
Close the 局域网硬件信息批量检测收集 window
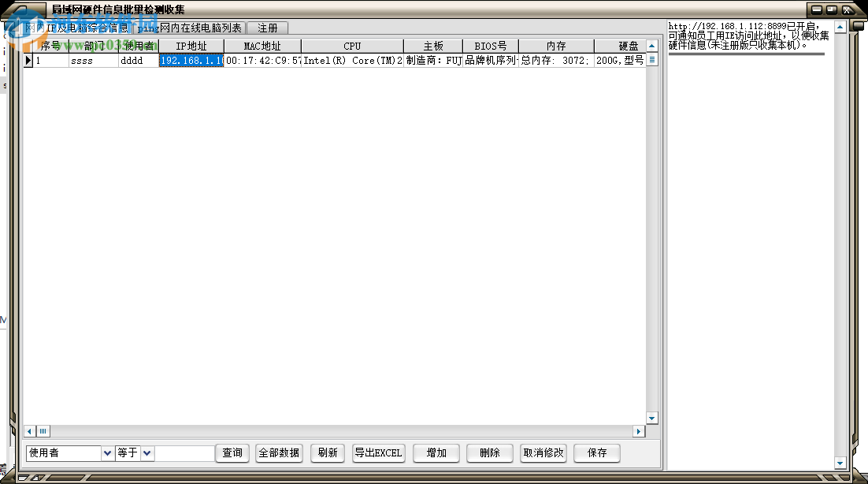[847, 9]
